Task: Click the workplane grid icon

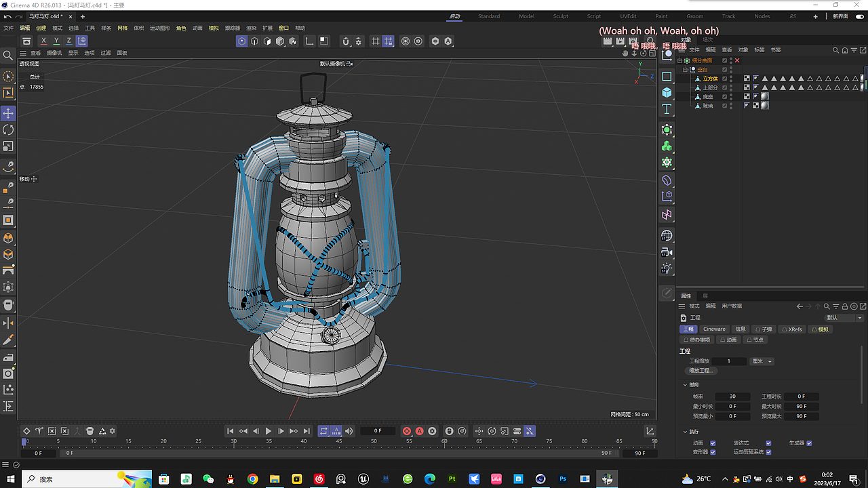Action: 376,41
